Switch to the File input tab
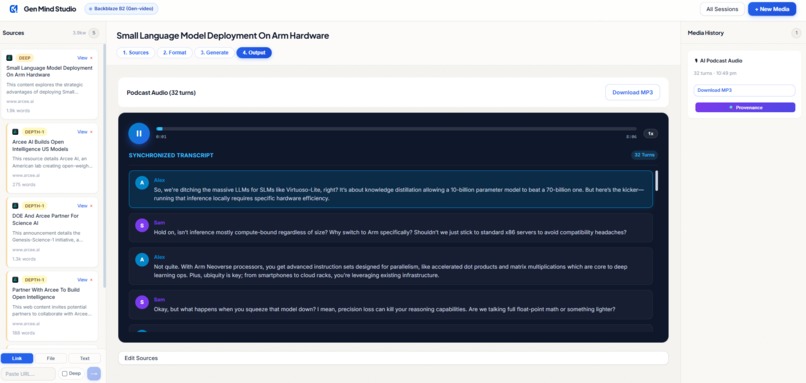 [50, 358]
